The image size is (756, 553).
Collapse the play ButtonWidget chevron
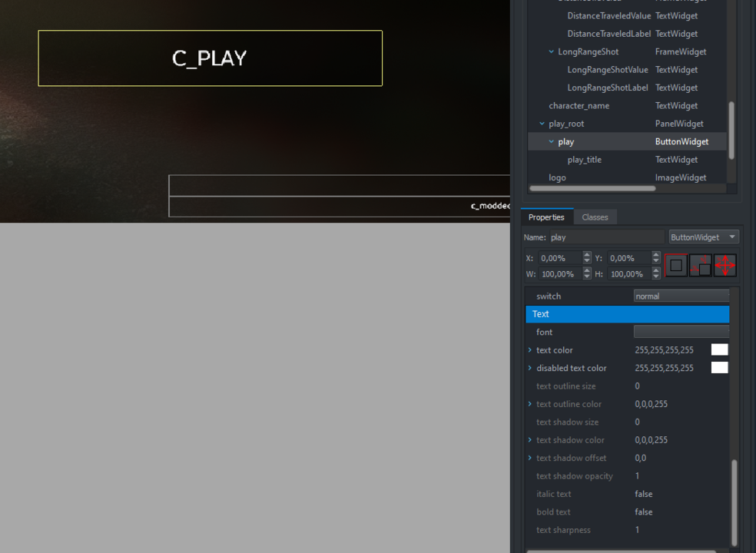pyautogui.click(x=551, y=142)
